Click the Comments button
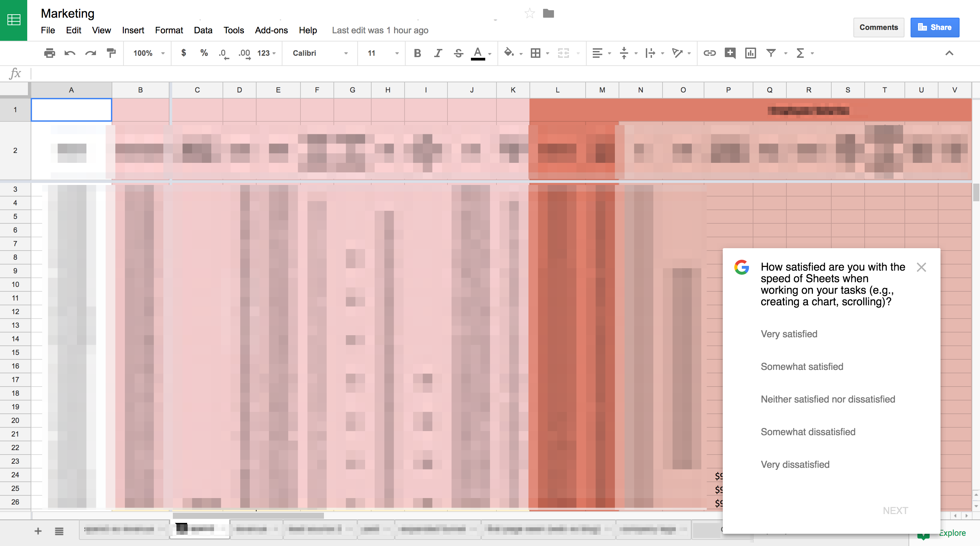 (878, 28)
